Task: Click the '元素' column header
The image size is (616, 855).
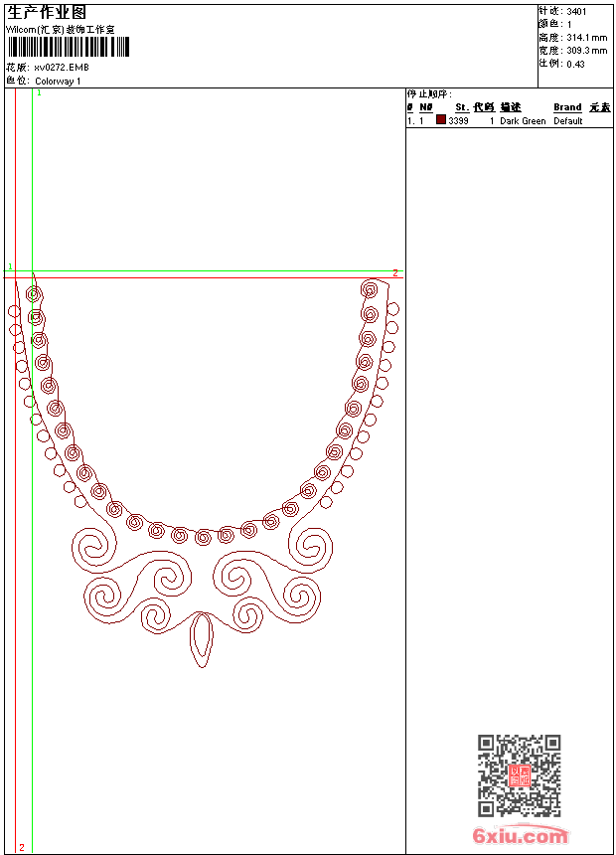Action: 600,107
